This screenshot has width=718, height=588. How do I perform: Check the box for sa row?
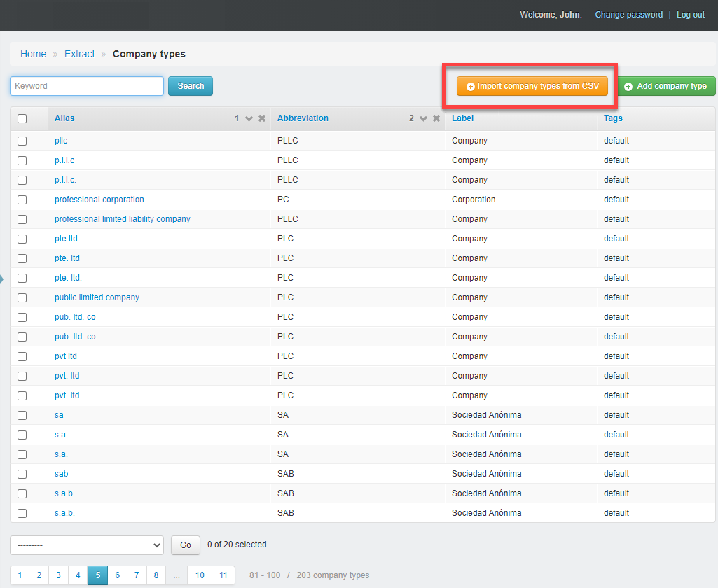click(22, 416)
